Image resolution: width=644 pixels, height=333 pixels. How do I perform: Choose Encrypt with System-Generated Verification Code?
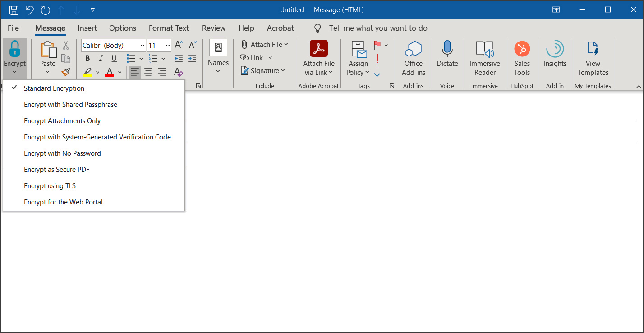pyautogui.click(x=94, y=137)
